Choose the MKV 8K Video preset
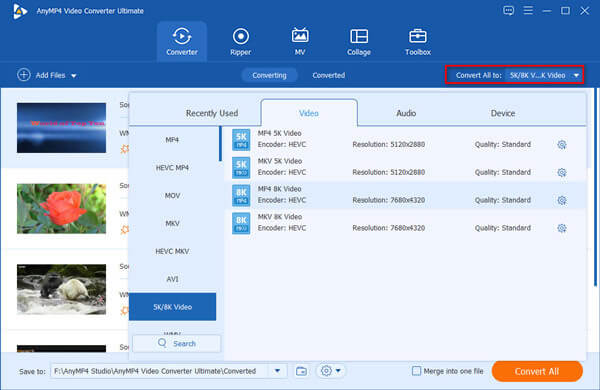600x390 pixels. click(x=406, y=223)
